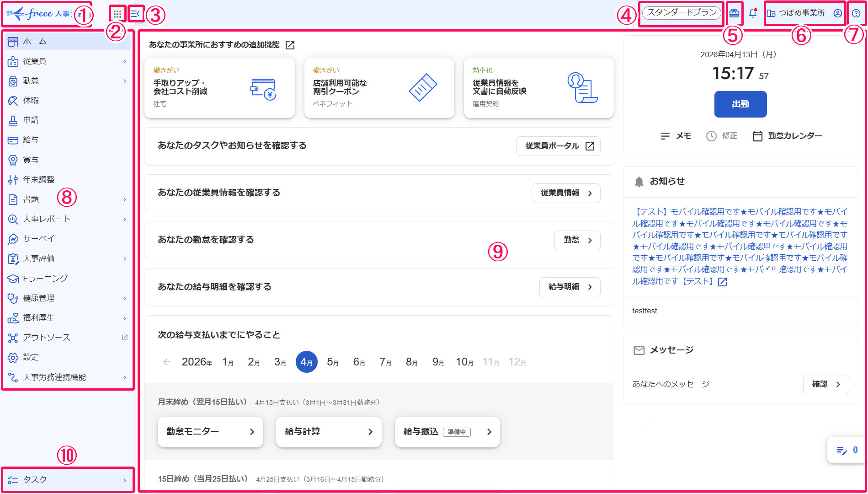Select the highlighted 4月 month
The image size is (868, 494).
tap(306, 362)
